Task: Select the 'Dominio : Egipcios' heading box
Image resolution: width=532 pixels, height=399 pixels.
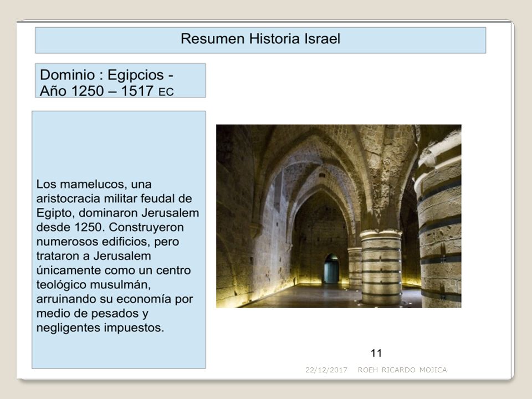Action: (120, 80)
